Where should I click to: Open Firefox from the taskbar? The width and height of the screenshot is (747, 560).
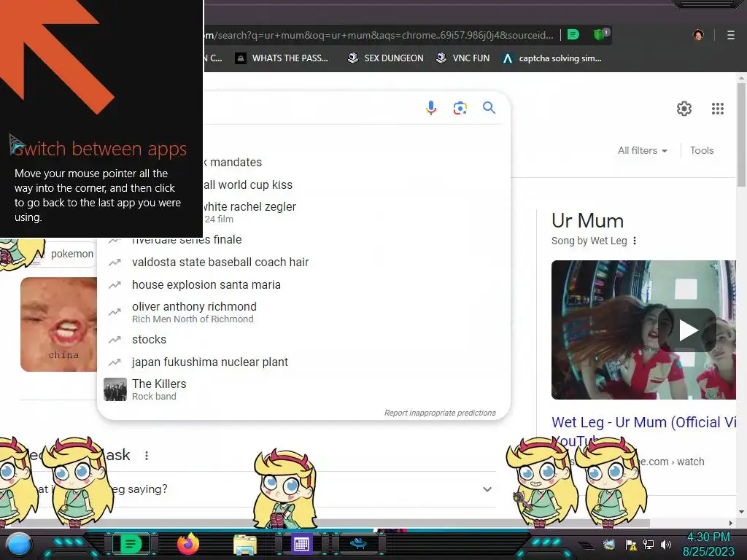coord(188,543)
